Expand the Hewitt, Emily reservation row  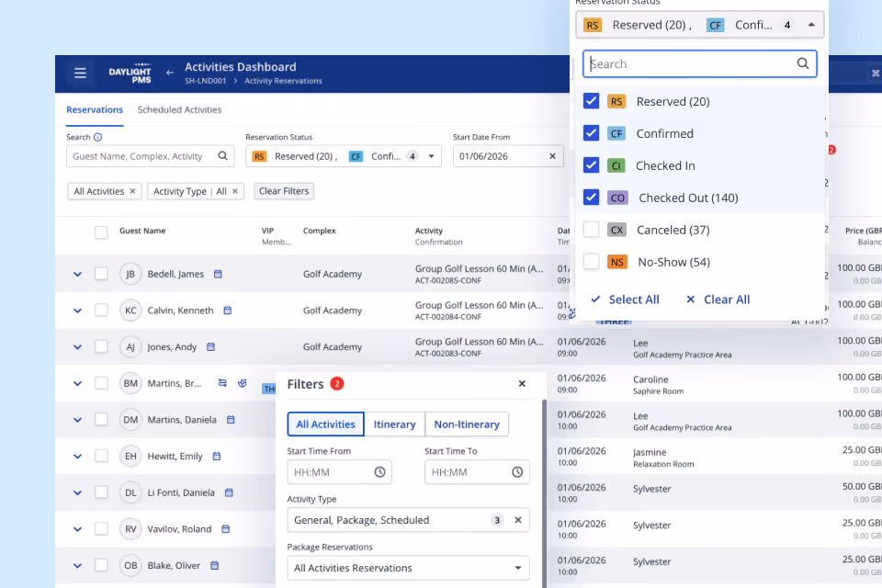[77, 457]
